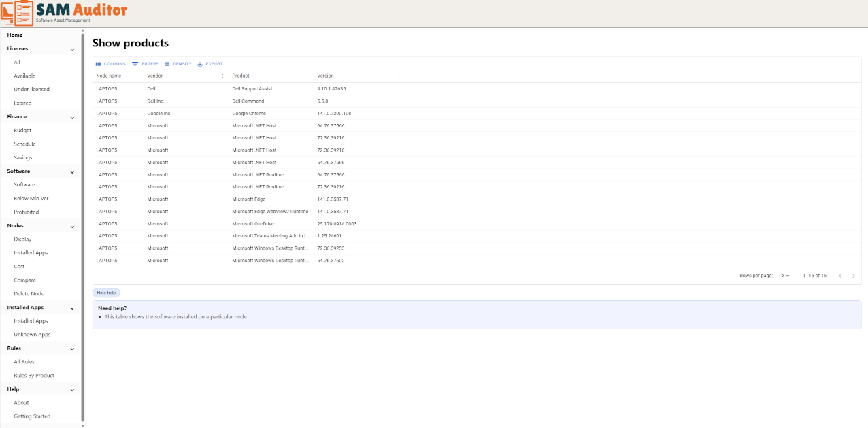Open the Filters panel for the table

click(x=145, y=64)
